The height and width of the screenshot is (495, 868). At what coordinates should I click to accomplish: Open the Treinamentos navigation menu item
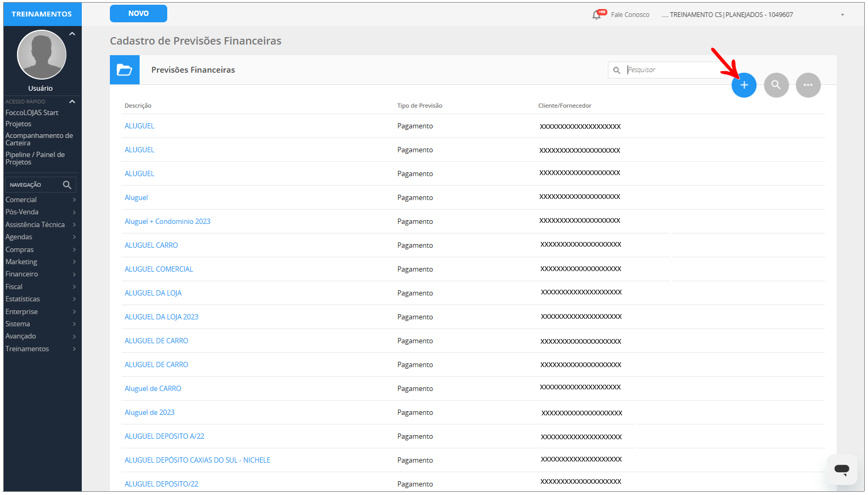[x=41, y=349]
